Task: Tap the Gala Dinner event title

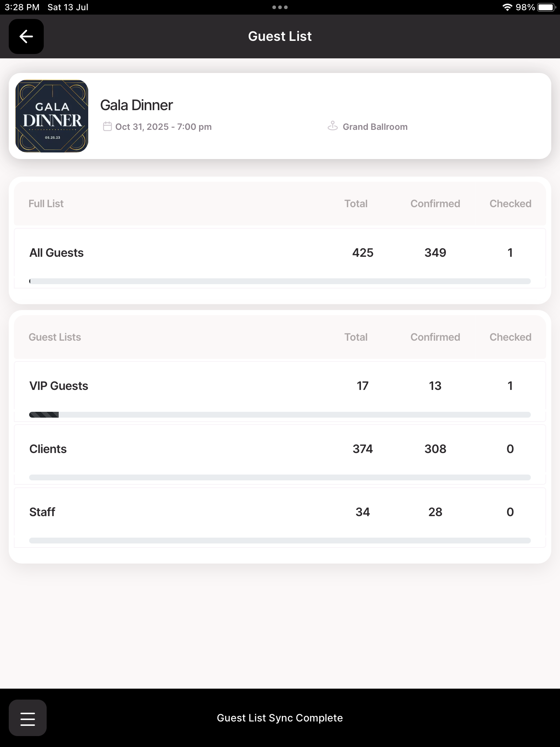Action: click(136, 105)
